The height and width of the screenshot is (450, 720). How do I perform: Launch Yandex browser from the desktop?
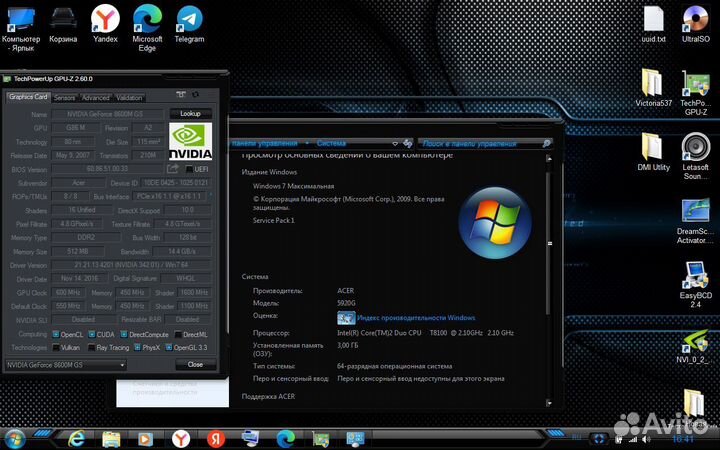pyautogui.click(x=105, y=24)
